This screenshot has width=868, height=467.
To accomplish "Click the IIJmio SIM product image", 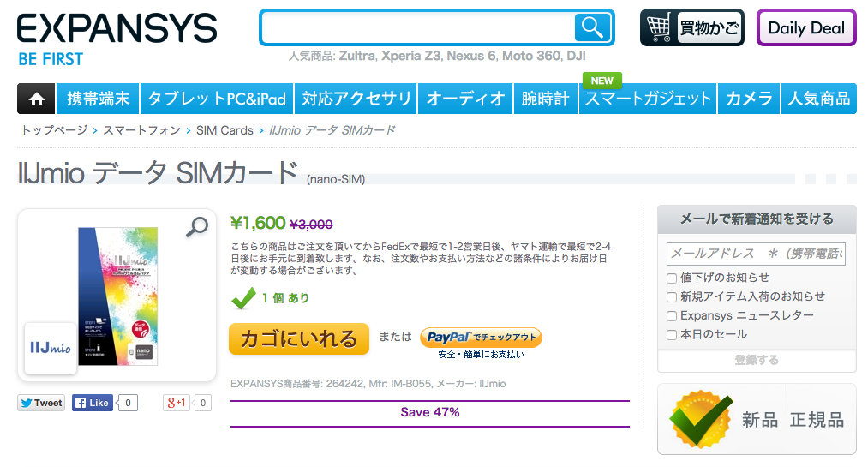I will [118, 296].
